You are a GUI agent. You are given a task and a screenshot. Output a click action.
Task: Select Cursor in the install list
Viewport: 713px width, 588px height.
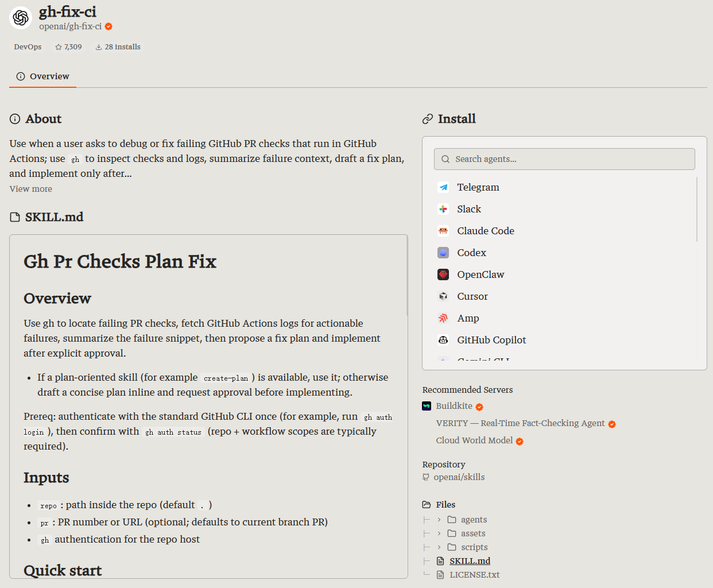click(x=565, y=296)
